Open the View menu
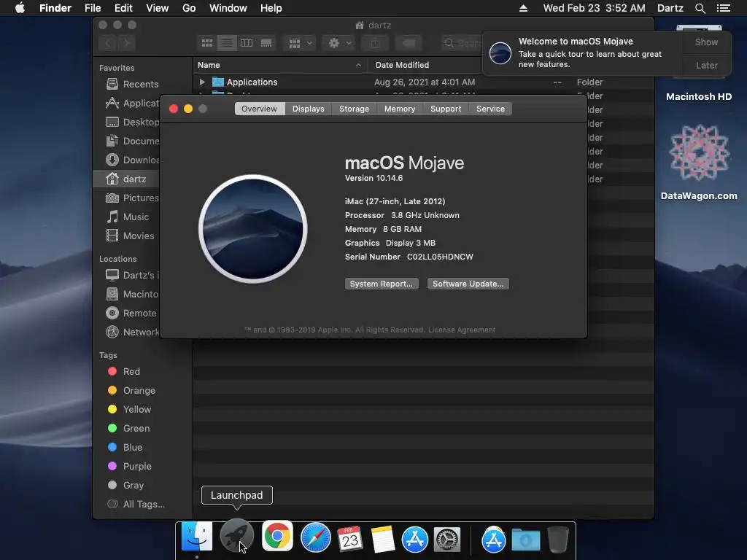747x560 pixels. click(x=158, y=8)
